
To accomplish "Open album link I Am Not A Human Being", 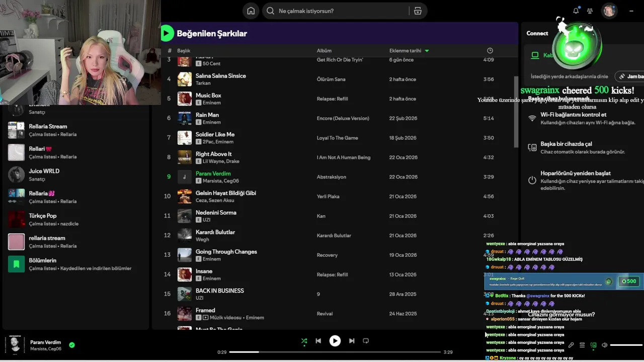I will point(343,157).
